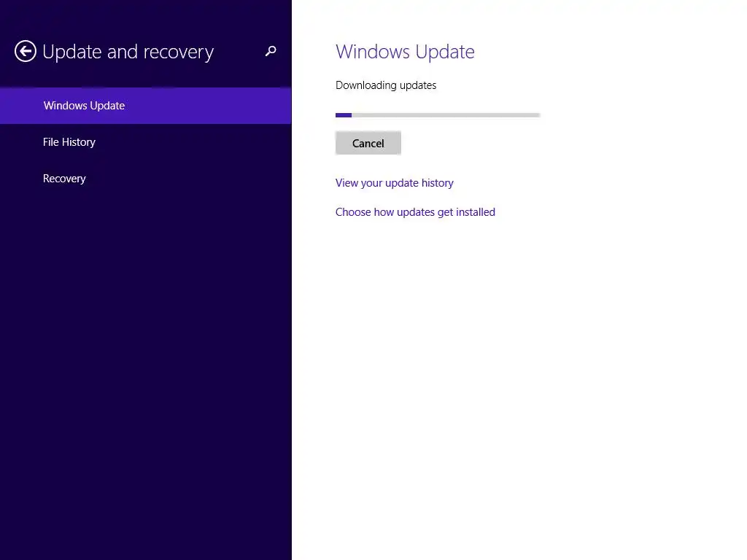
Task: Click the 'Windows Update' page heading
Action: [x=405, y=52]
